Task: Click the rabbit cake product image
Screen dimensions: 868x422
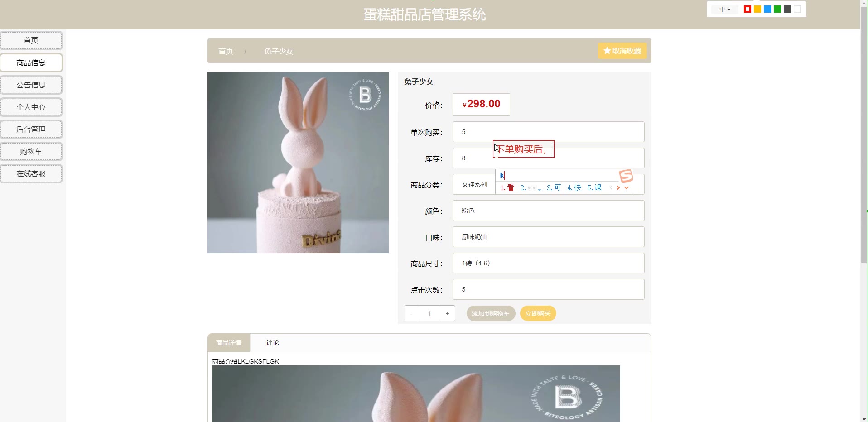Action: (x=298, y=163)
